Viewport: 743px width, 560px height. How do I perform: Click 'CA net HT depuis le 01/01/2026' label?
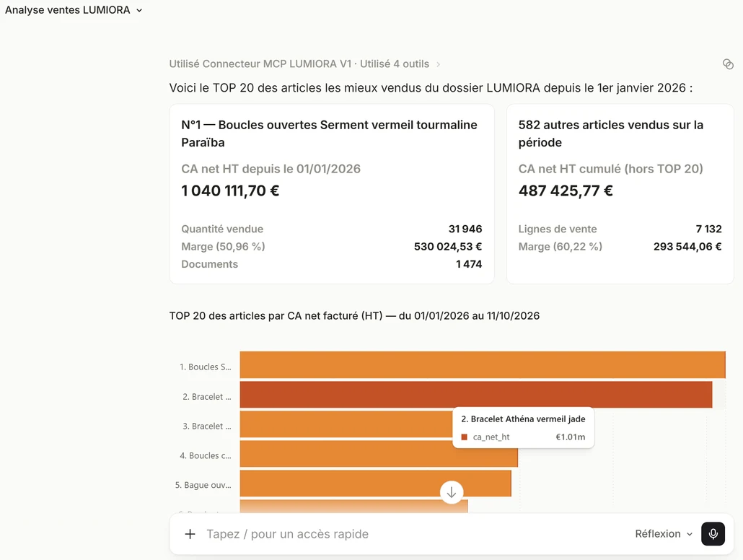(271, 169)
